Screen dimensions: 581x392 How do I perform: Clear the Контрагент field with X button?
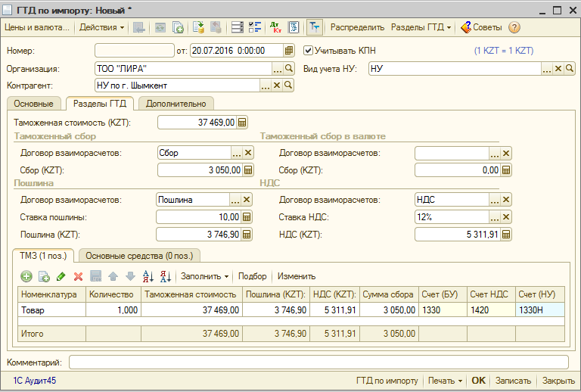click(x=277, y=86)
